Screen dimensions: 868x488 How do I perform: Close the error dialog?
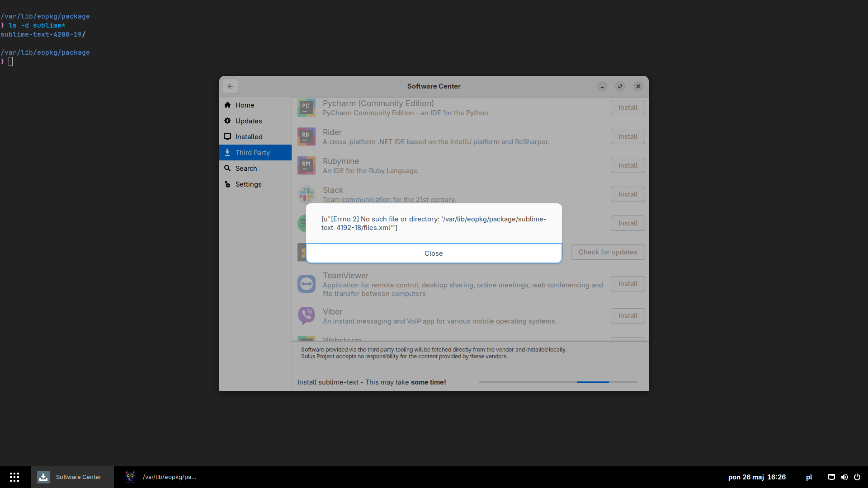[x=434, y=253]
